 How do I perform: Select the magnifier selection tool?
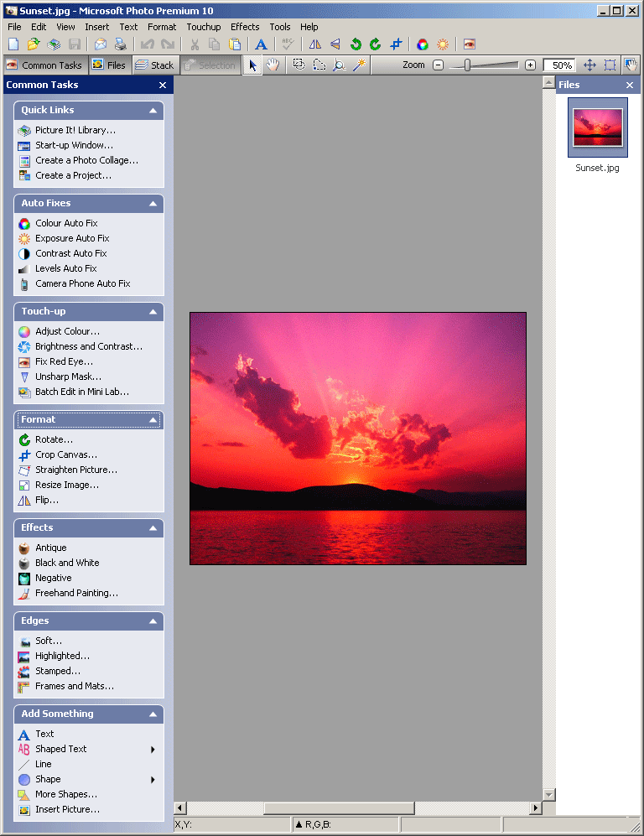pyautogui.click(x=339, y=65)
